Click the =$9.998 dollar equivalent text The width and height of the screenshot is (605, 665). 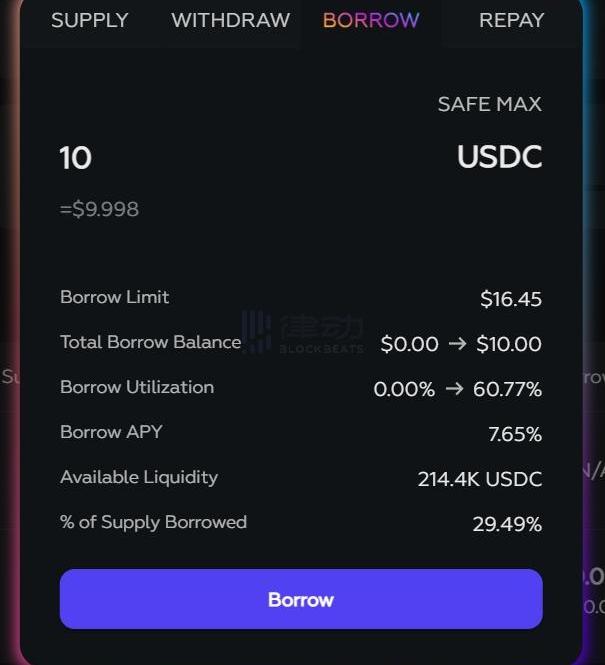pyautogui.click(x=99, y=209)
